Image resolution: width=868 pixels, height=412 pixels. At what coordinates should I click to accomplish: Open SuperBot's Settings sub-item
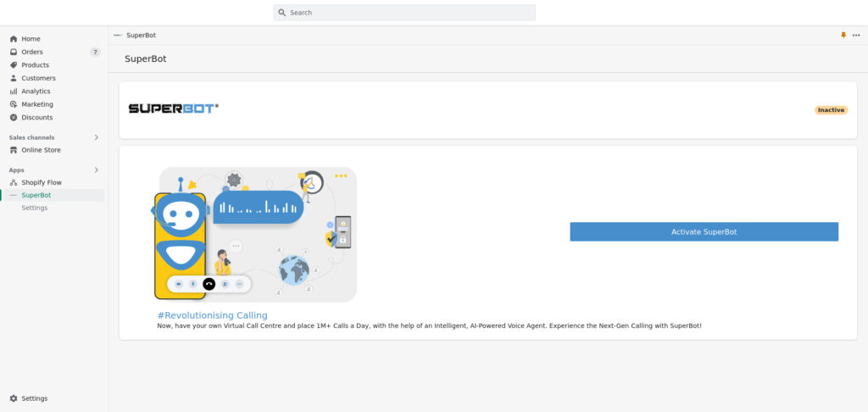pyautogui.click(x=34, y=208)
